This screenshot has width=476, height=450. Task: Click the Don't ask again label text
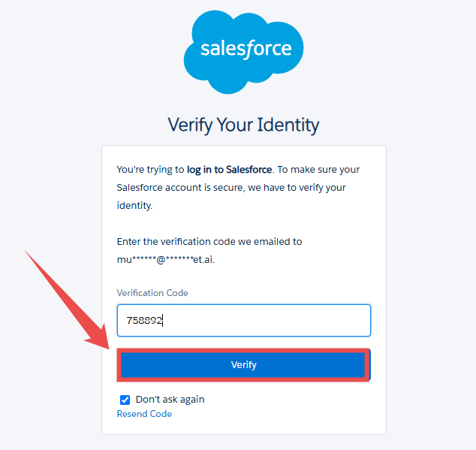pos(170,400)
